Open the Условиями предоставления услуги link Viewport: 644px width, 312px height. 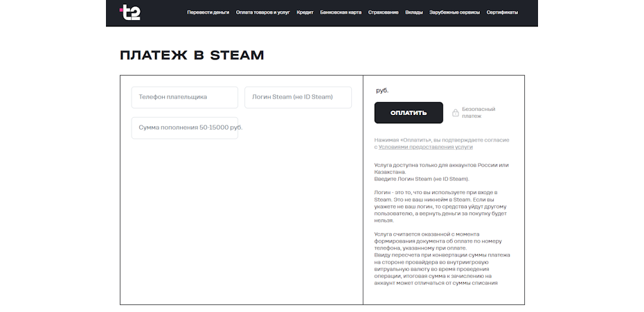[x=425, y=147]
